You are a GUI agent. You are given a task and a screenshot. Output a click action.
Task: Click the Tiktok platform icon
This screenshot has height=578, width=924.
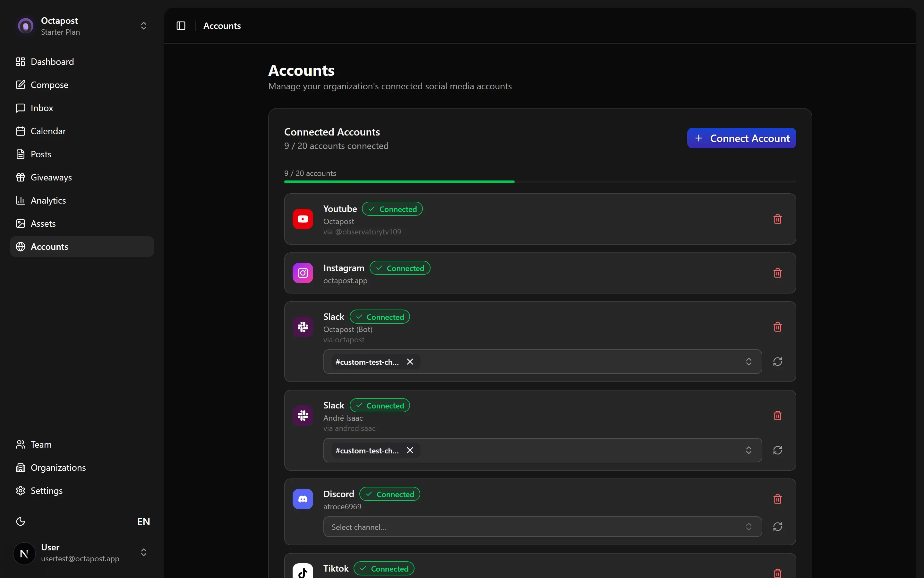tap(303, 571)
